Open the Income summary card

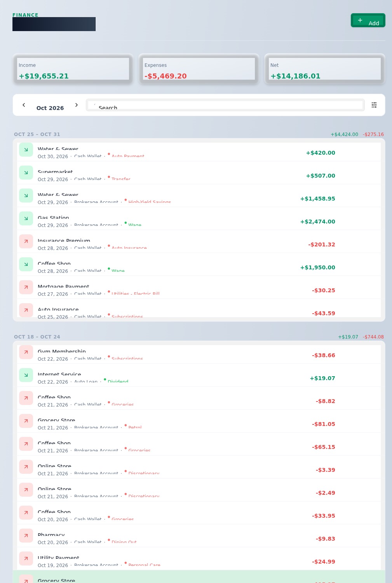tap(73, 69)
